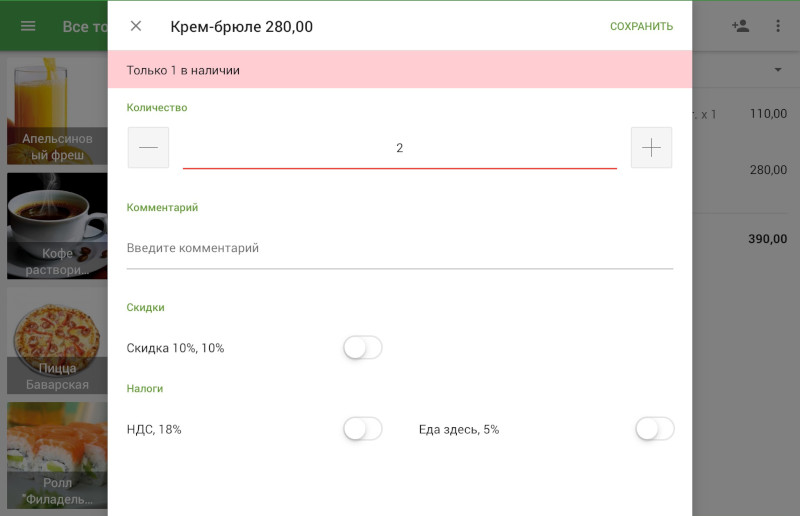
Task: Decrease quantity with the minus button
Action: click(x=149, y=148)
